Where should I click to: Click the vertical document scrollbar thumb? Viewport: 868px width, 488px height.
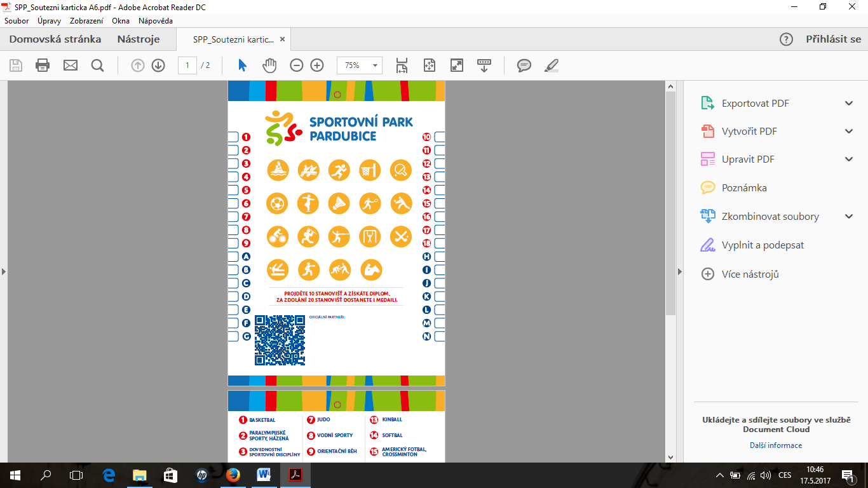(x=670, y=203)
